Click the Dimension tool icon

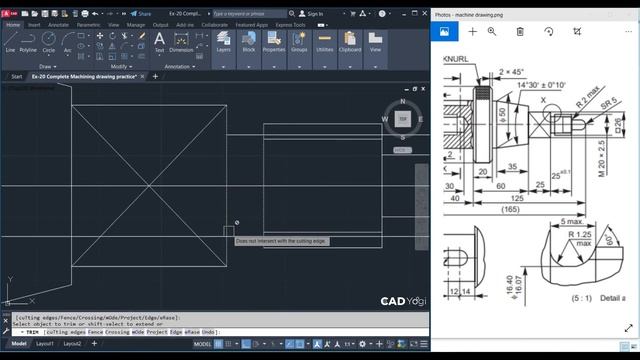(x=181, y=40)
